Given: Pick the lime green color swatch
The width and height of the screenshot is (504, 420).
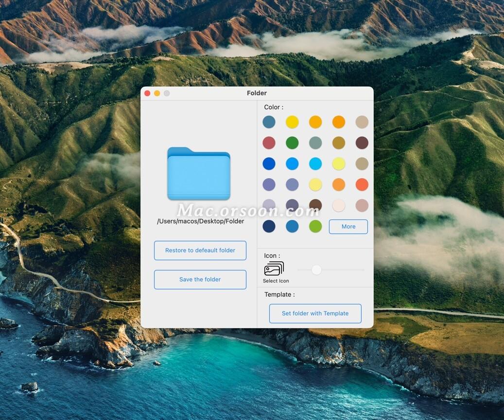Looking at the screenshot, I should 315,226.
